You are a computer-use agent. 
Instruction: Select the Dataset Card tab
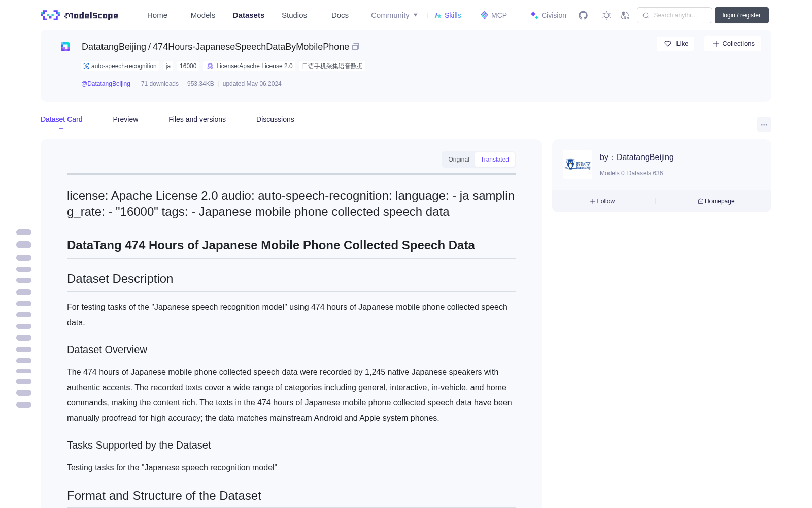click(x=61, y=119)
